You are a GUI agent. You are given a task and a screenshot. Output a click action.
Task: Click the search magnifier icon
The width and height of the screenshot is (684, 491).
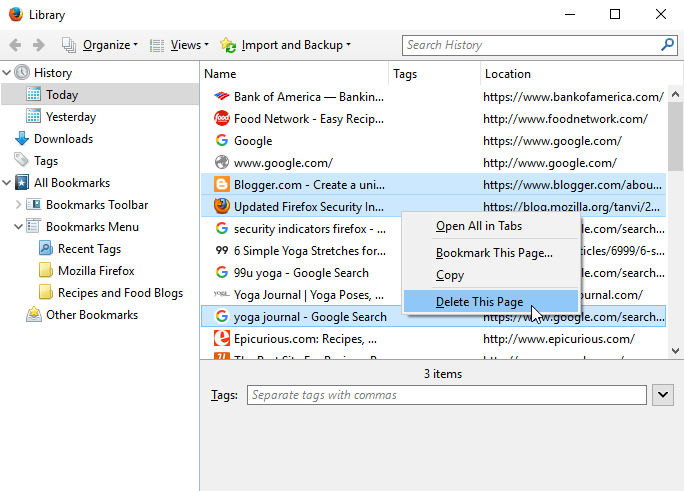point(667,45)
